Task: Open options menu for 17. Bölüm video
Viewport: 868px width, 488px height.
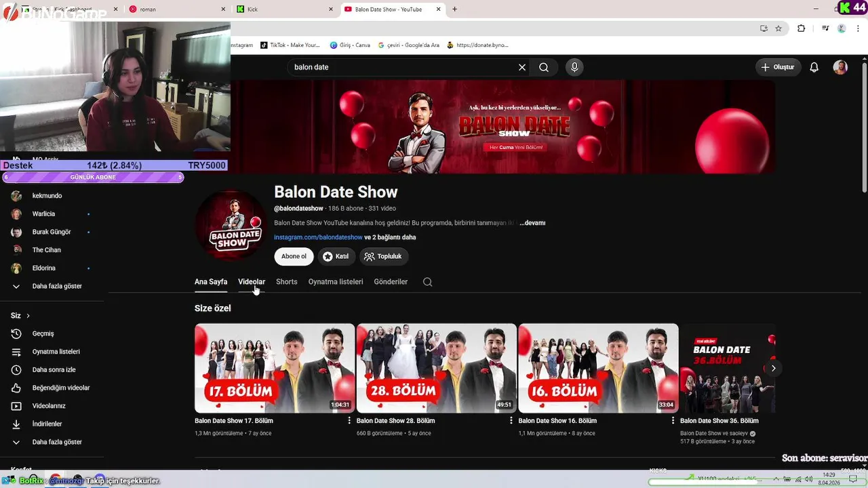Action: 349,421
